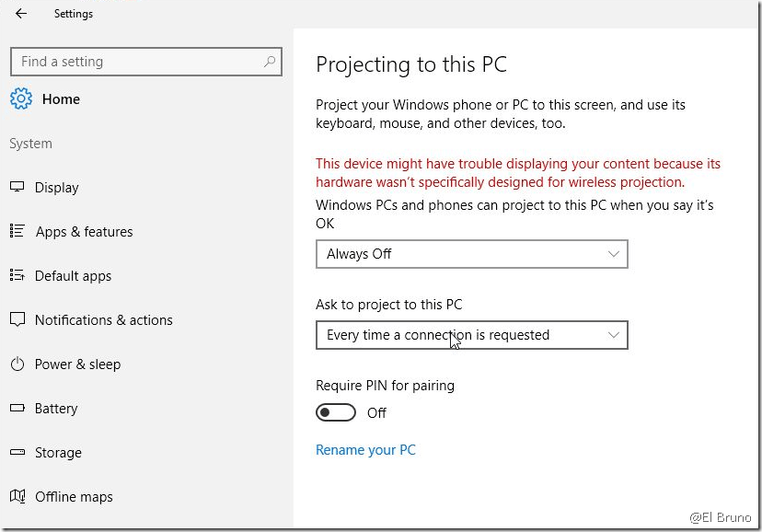
Task: Click the Power & sleep icon
Action: [17, 364]
